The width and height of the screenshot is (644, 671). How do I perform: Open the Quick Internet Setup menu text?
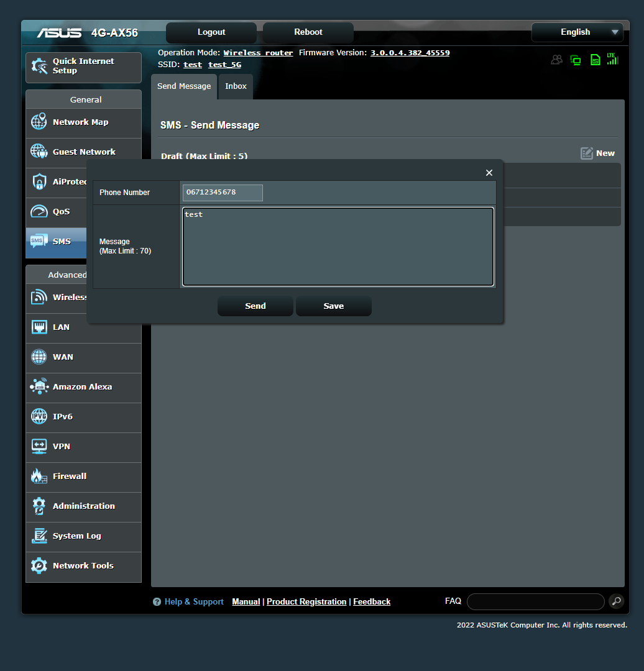[83, 66]
